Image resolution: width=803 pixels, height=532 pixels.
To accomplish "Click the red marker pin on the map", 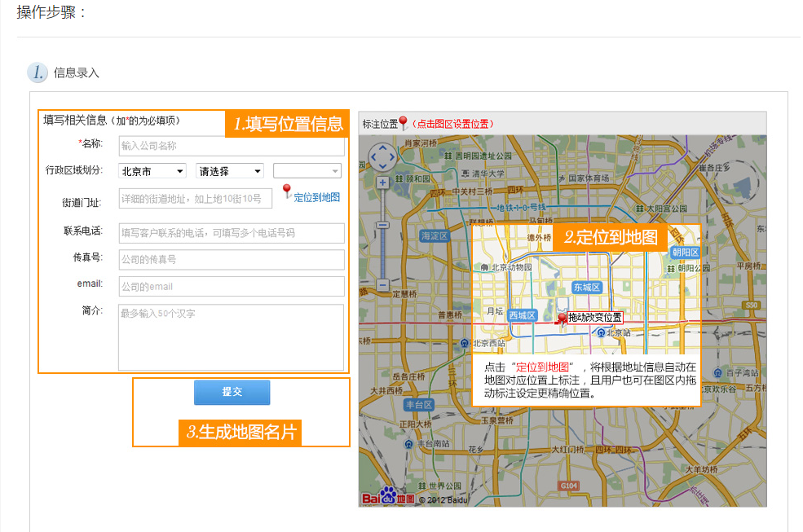I will pos(562,320).
